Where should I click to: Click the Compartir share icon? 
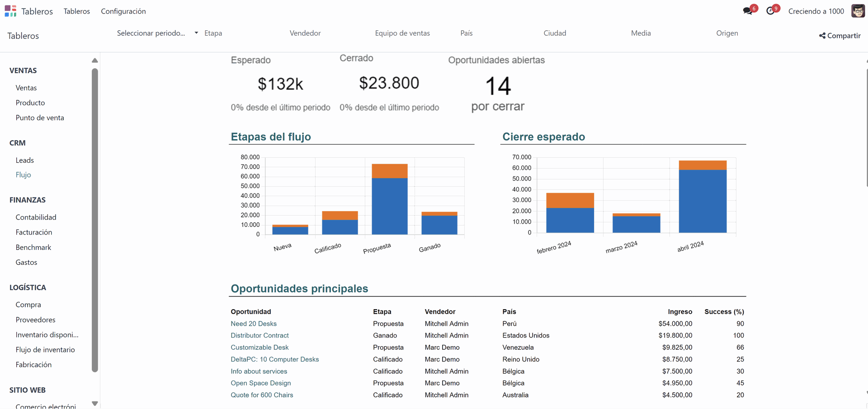822,36
